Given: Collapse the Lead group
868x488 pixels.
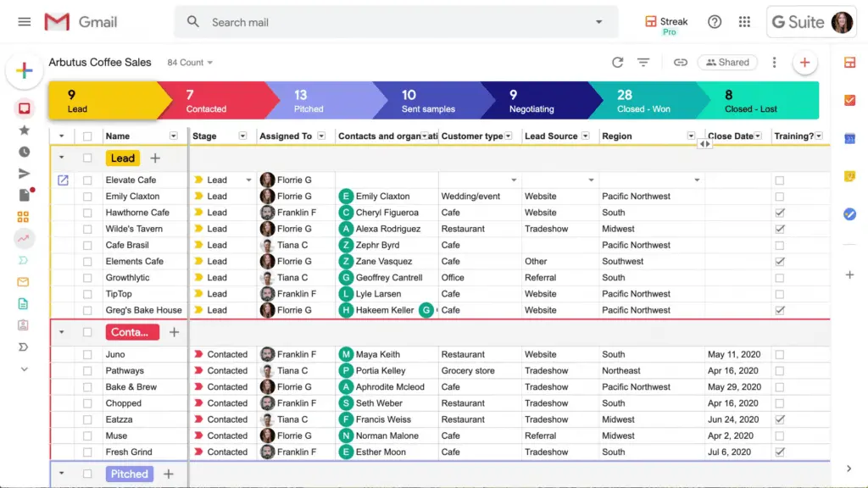Looking at the screenshot, I should (x=61, y=158).
